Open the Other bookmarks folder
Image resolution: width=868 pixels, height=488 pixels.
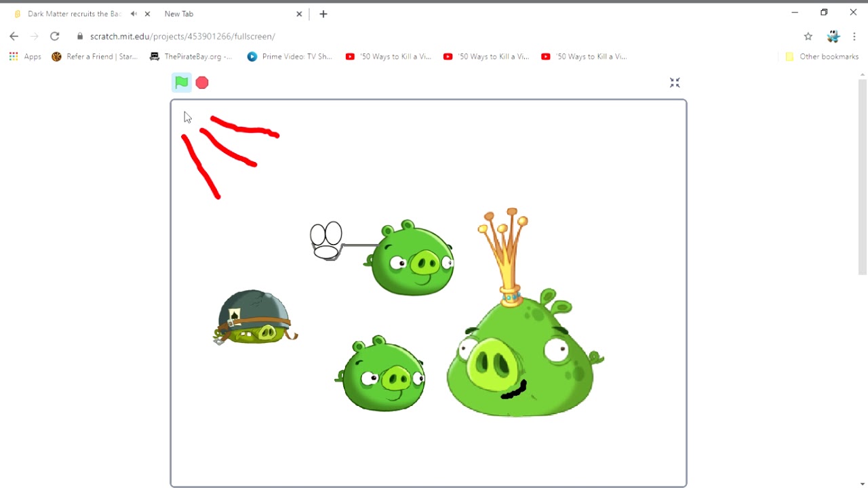coord(822,57)
